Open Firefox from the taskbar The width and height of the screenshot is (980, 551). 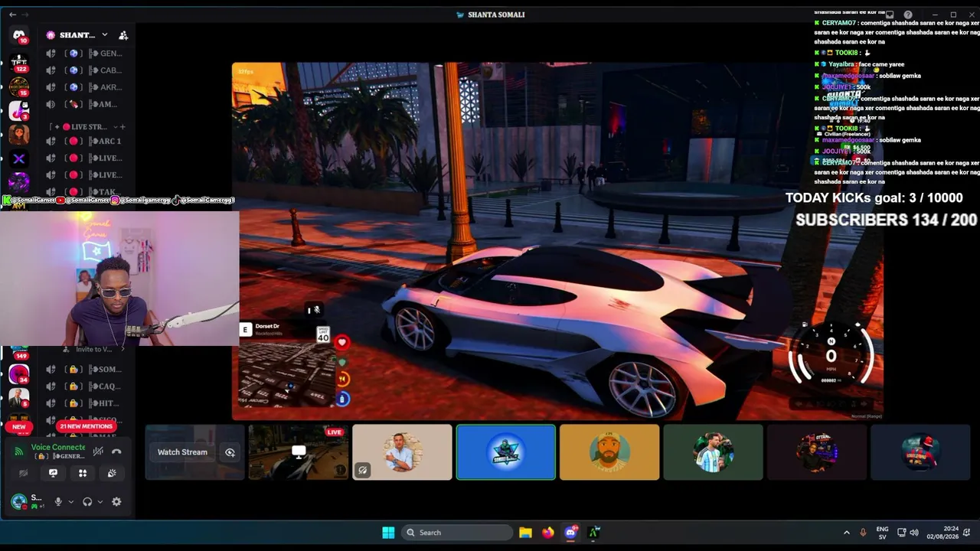click(548, 533)
